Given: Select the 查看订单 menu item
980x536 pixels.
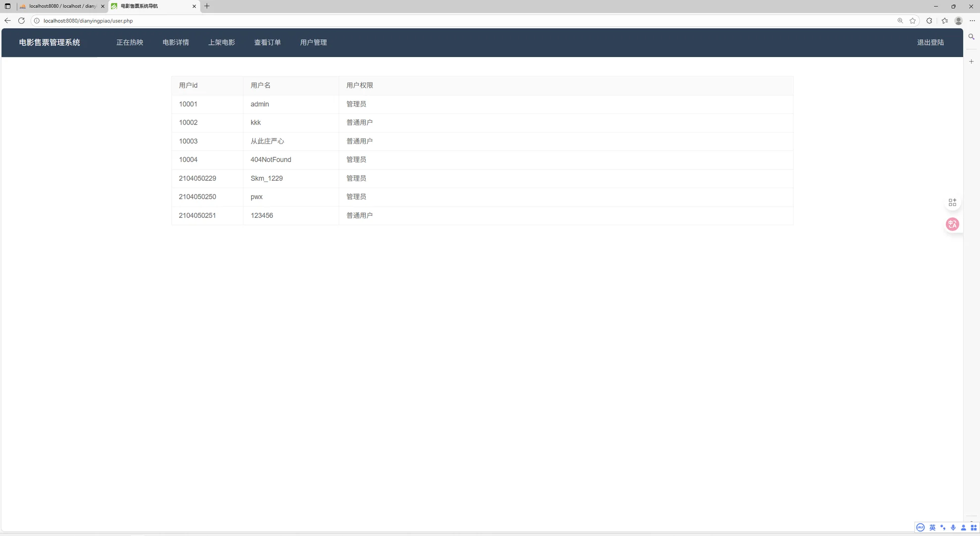Looking at the screenshot, I should (x=267, y=42).
